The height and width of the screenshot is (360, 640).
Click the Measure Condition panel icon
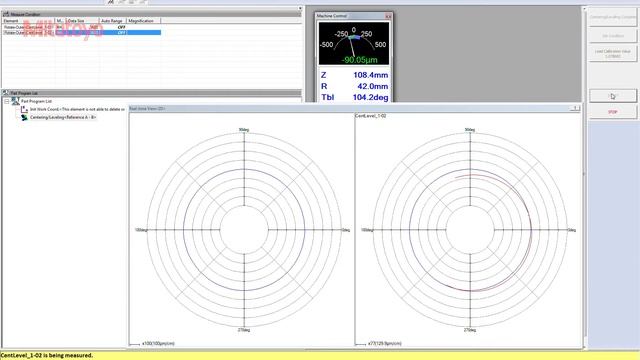coord(6,14)
